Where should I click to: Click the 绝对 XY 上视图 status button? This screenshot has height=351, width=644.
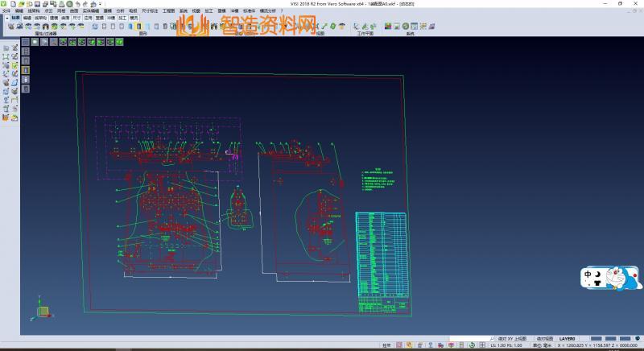512,338
